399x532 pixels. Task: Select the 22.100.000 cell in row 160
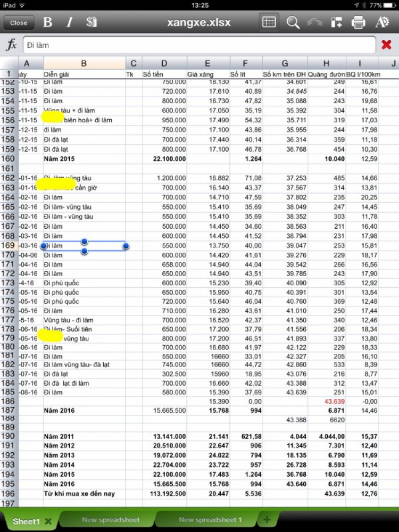pos(164,159)
